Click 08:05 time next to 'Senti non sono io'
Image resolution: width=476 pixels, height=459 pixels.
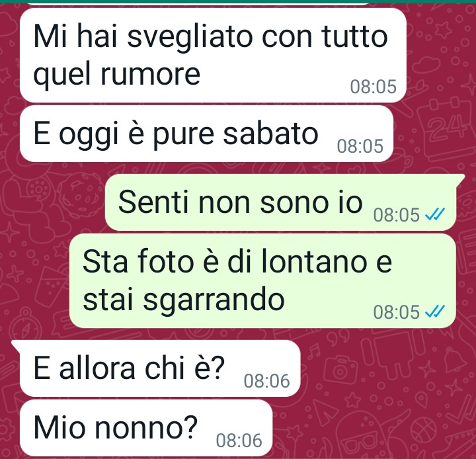(397, 215)
